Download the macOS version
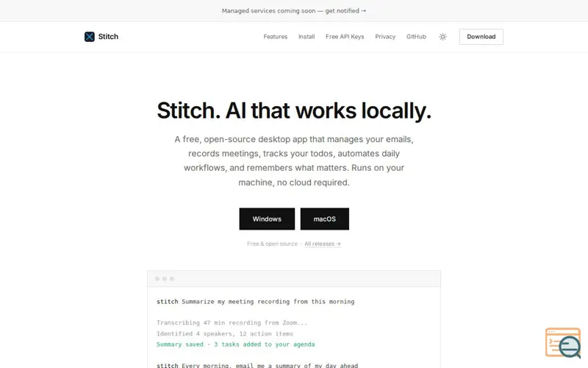Screen dimensions: 588x368 pyautogui.click(x=325, y=219)
